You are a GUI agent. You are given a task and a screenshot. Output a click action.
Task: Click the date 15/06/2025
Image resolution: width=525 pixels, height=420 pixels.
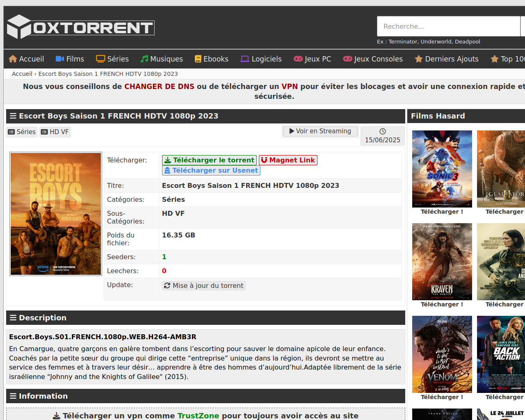point(383,140)
